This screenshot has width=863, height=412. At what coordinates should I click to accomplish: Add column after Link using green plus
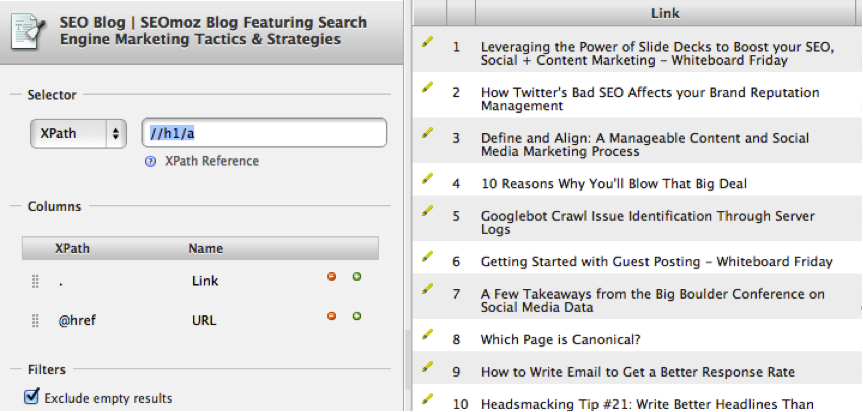click(356, 277)
